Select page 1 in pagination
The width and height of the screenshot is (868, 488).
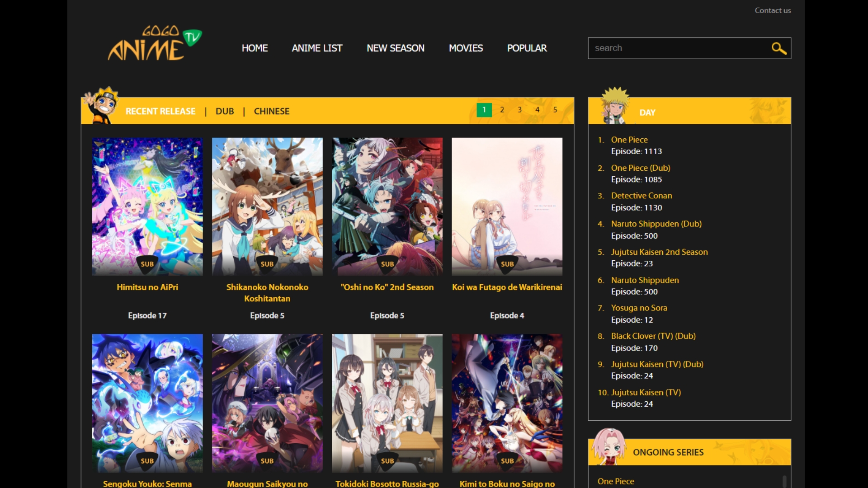(484, 110)
